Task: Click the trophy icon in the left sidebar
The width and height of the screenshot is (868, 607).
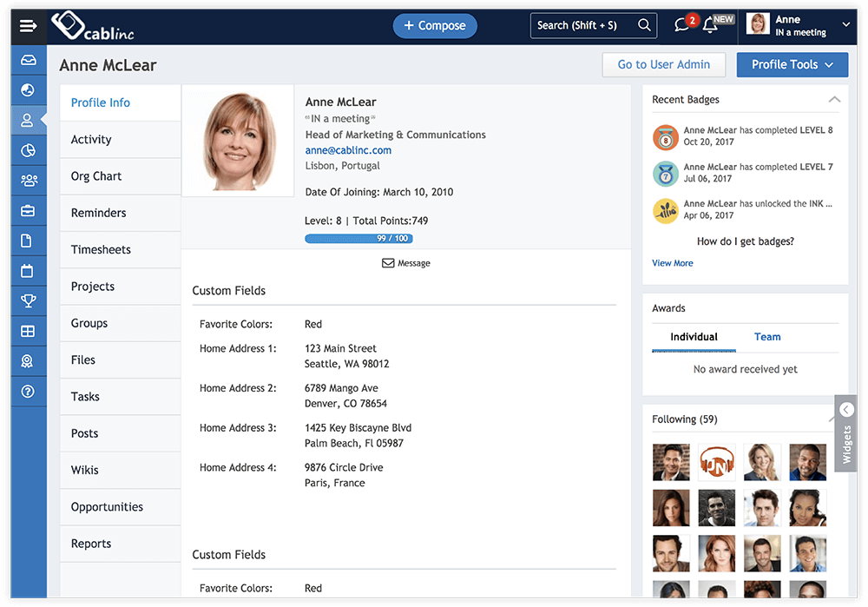Action: [28, 301]
